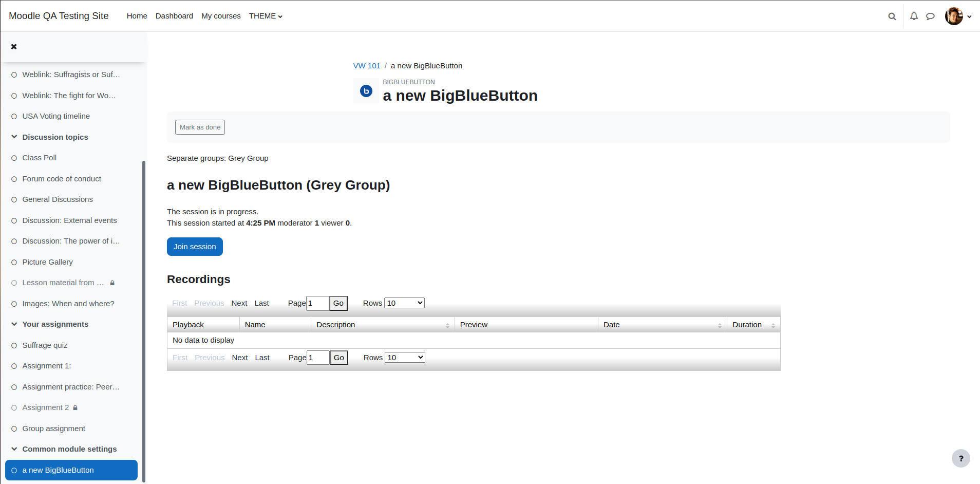Click the BigBlueButton activity icon
Screen dimensions: 980x484
click(366, 91)
